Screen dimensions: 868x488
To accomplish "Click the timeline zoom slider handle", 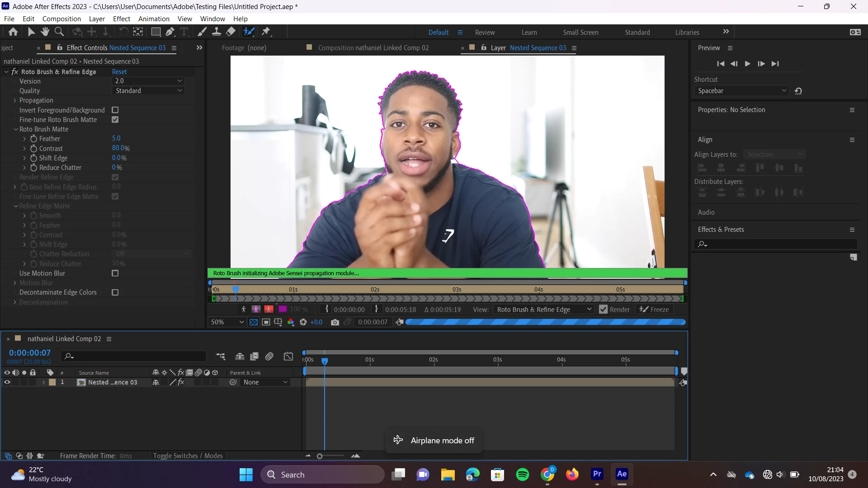I will click(x=320, y=456).
